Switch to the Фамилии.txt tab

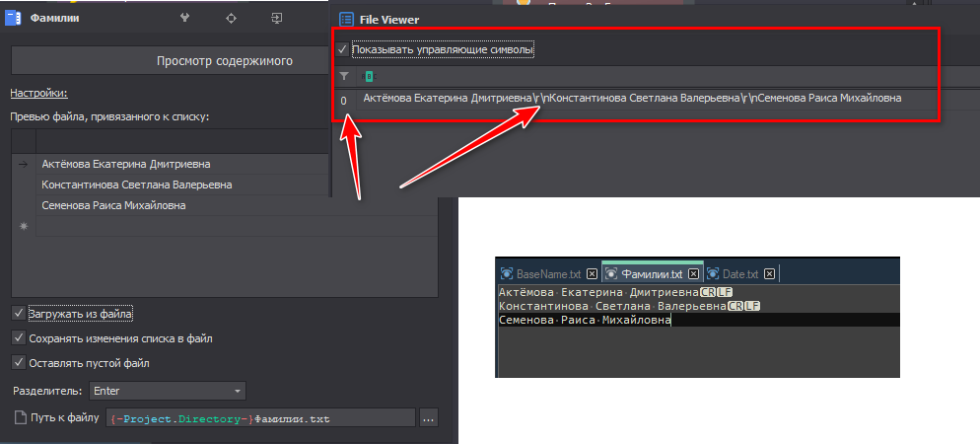pyautogui.click(x=652, y=274)
